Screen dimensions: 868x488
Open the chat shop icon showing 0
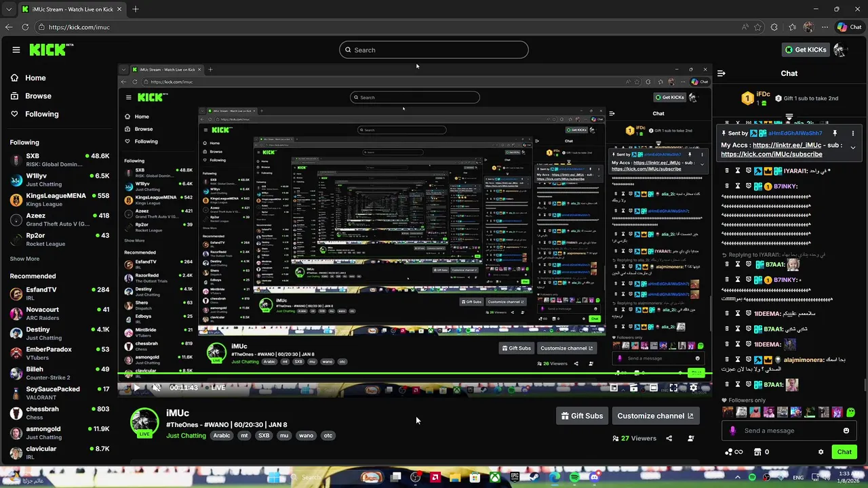click(762, 452)
